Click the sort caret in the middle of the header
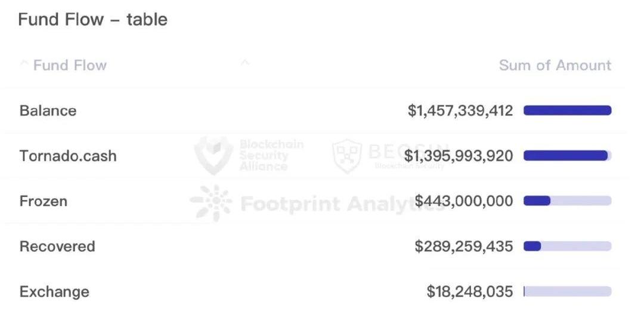 tap(245, 63)
